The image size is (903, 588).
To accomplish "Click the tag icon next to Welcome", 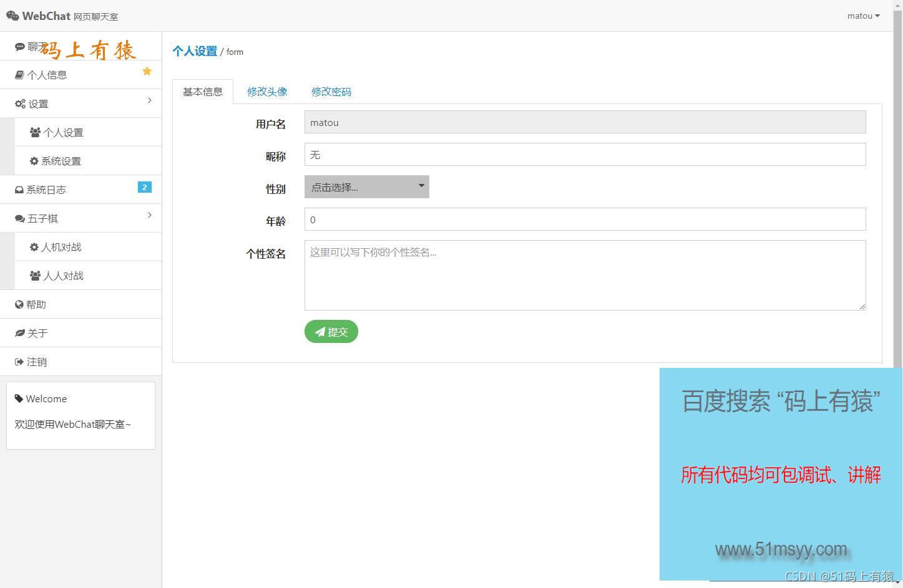I will (x=19, y=398).
